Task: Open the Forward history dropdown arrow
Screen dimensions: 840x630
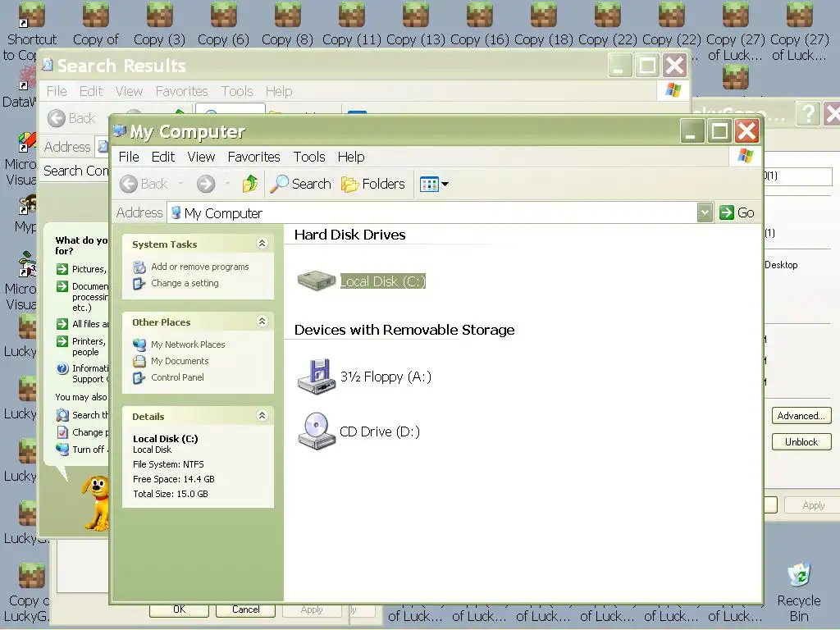Action: (x=228, y=184)
